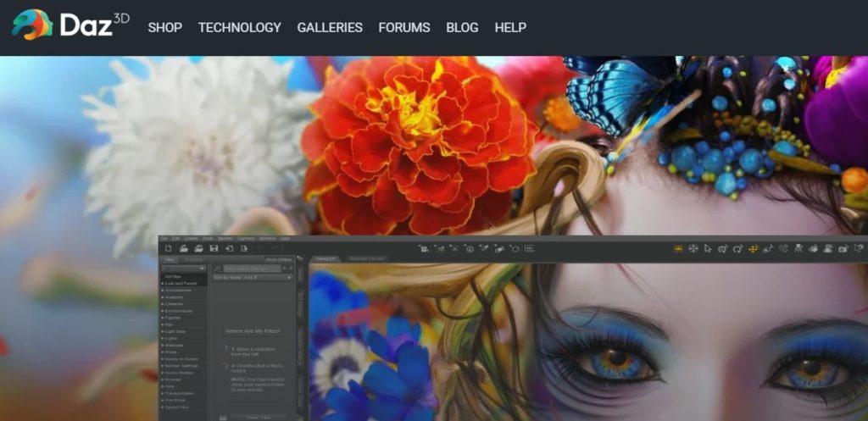The width and height of the screenshot is (868, 421).
Task: Switch to the Render Library tab
Action: click(367, 258)
